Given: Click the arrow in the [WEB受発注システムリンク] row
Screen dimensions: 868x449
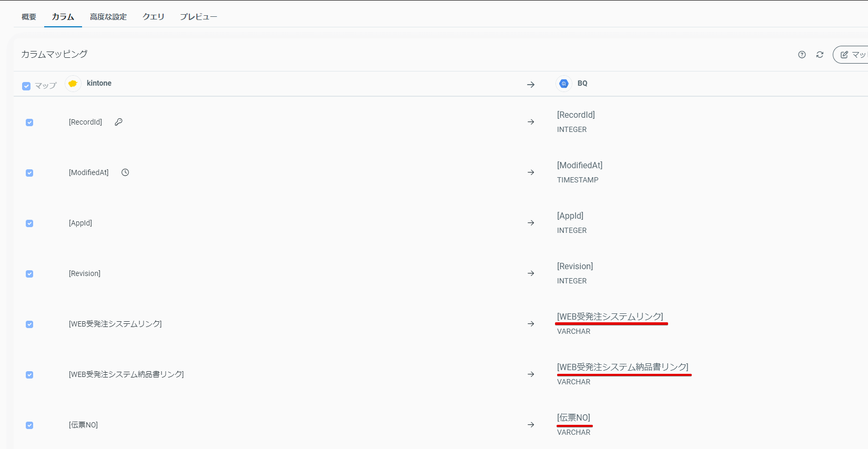Looking at the screenshot, I should coord(531,324).
